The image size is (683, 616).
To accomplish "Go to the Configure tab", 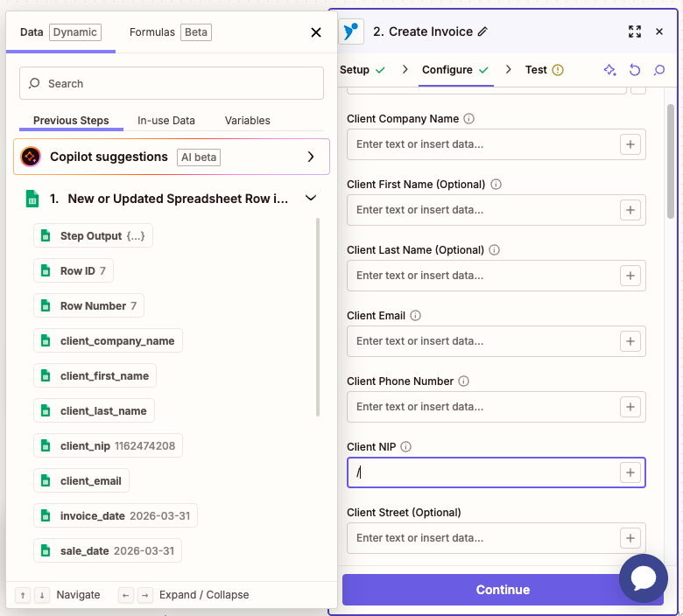I will pyautogui.click(x=455, y=70).
